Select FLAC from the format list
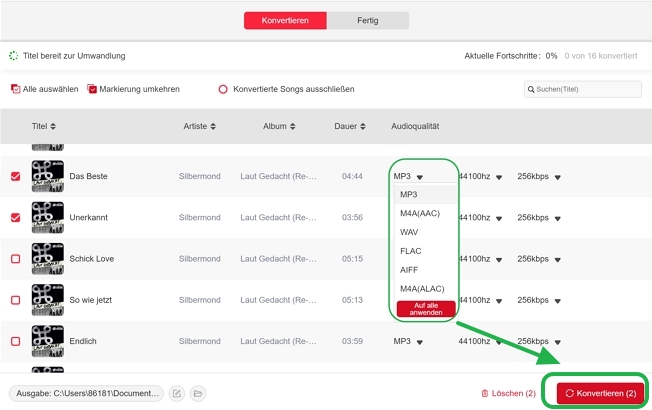Image resolution: width=652 pixels, height=410 pixels. tap(409, 250)
